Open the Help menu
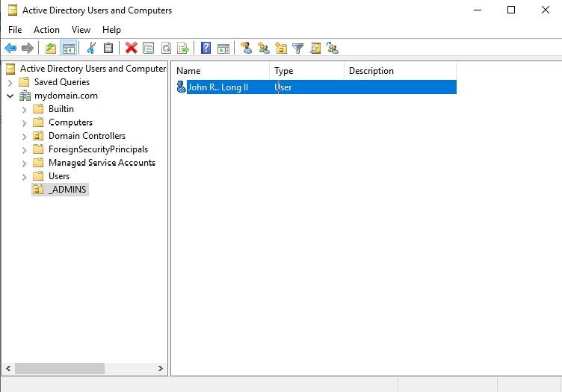This screenshot has width=562, height=392. coord(111,30)
